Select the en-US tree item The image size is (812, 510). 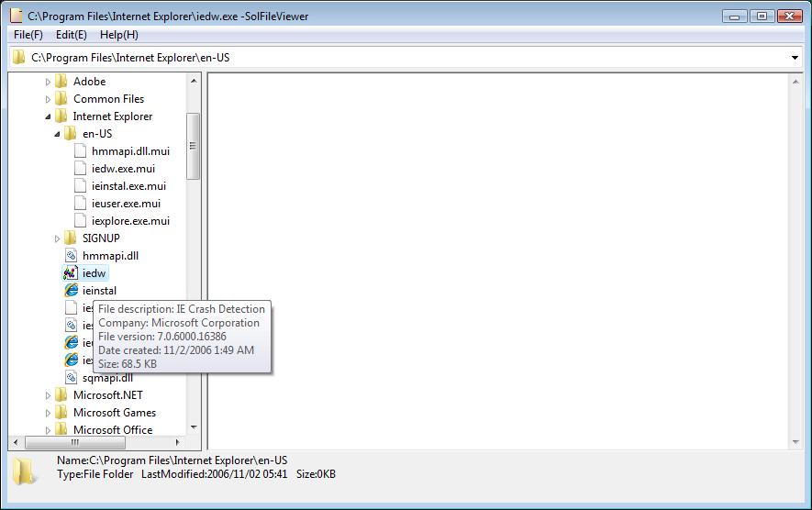pos(97,134)
